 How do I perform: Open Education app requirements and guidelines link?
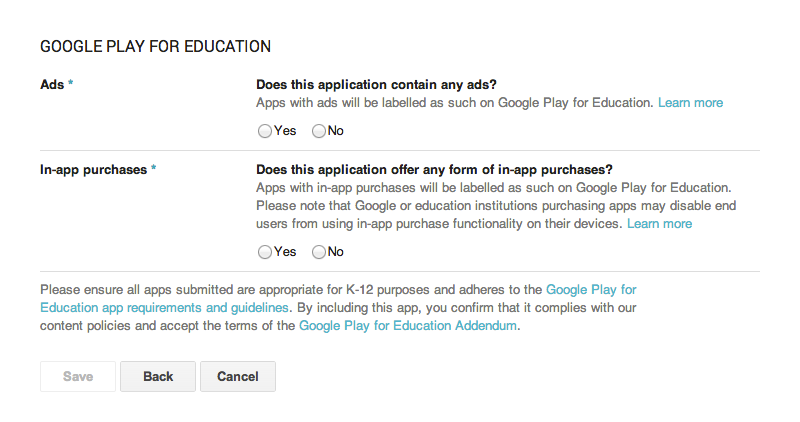(x=164, y=307)
